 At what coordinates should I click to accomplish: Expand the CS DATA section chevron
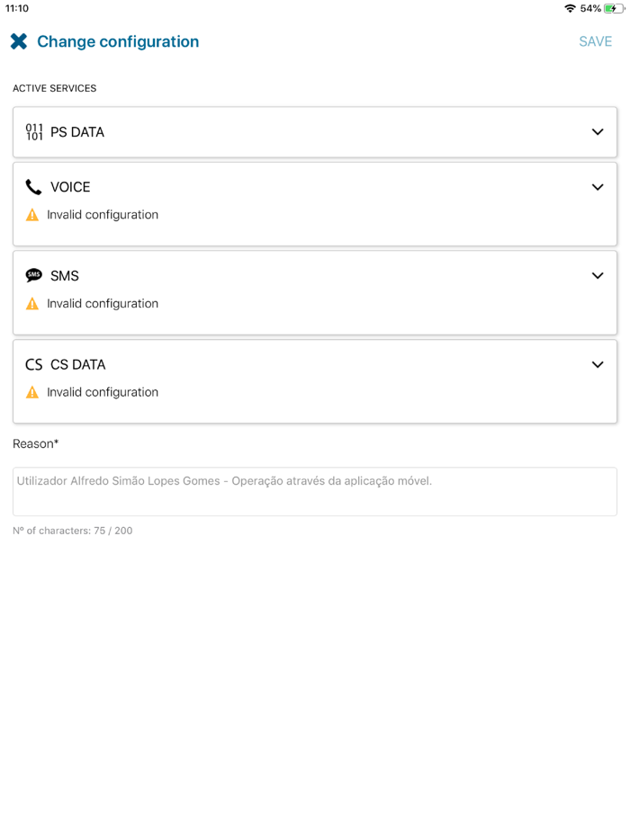click(x=597, y=364)
